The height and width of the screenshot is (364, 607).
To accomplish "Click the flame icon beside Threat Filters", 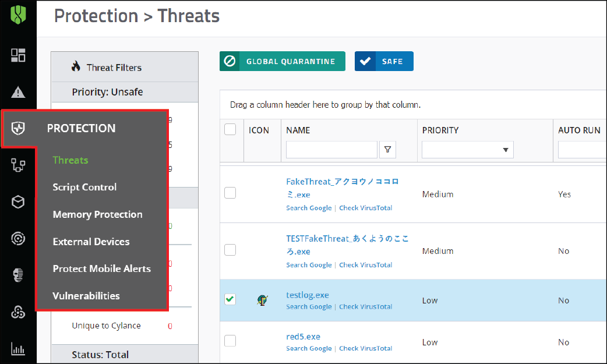I will [76, 66].
